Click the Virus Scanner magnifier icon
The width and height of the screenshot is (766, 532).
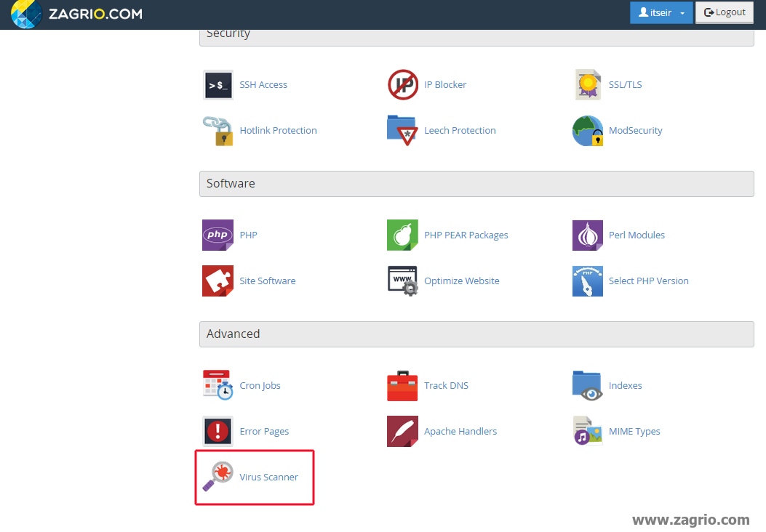(x=218, y=477)
